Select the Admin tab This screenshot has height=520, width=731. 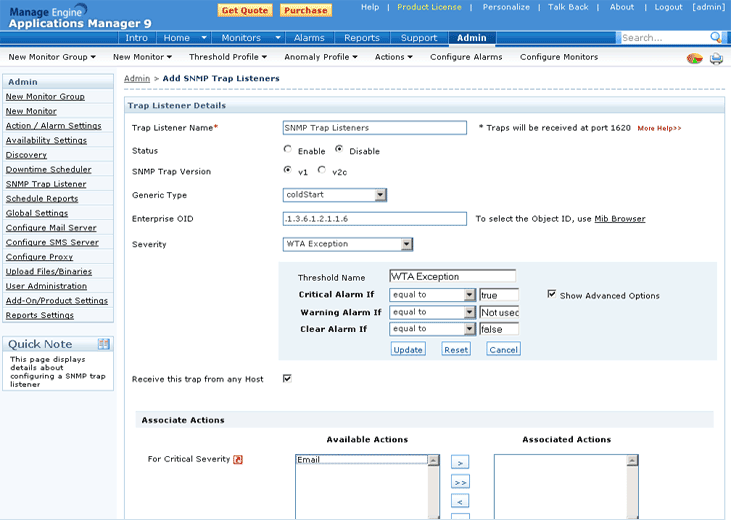(x=472, y=38)
